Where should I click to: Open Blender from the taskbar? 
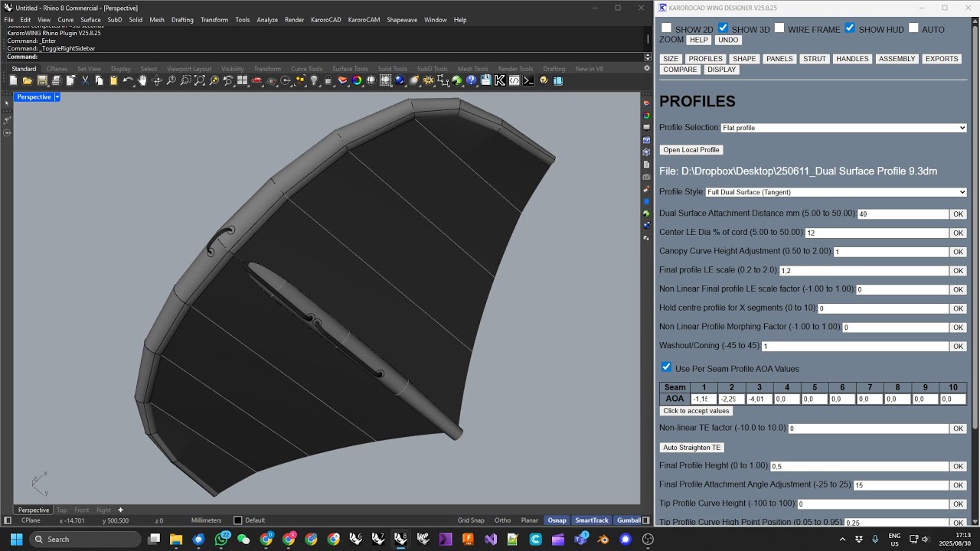[x=603, y=539]
